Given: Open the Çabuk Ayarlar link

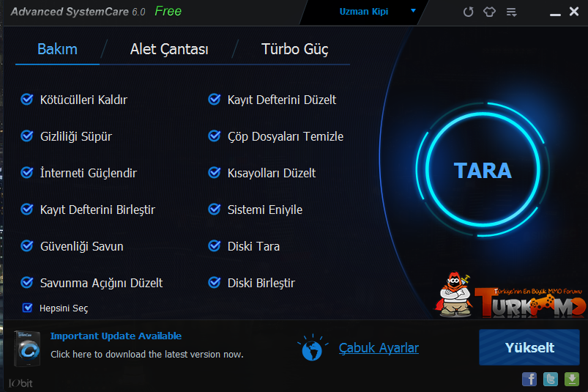Looking at the screenshot, I should (x=379, y=348).
